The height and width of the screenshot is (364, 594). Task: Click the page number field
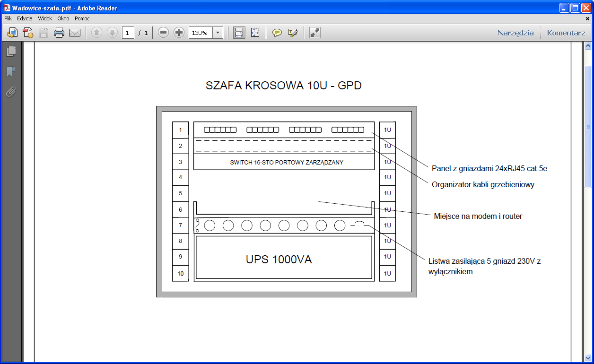pos(128,33)
